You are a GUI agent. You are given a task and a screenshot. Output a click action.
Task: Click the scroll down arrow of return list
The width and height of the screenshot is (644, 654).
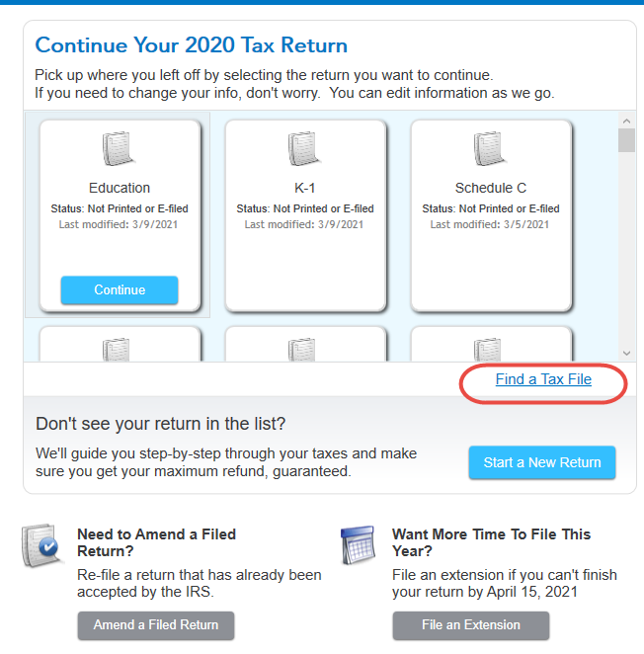pos(626,353)
